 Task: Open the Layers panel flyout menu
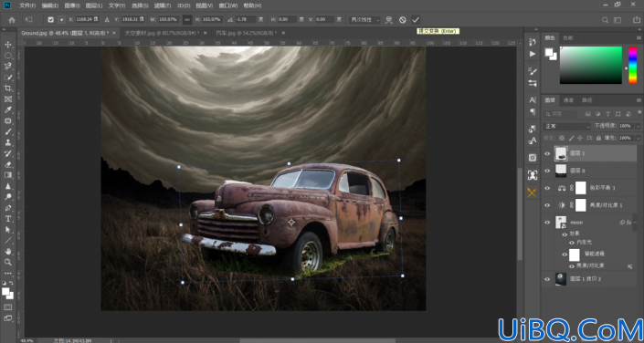tap(639, 100)
